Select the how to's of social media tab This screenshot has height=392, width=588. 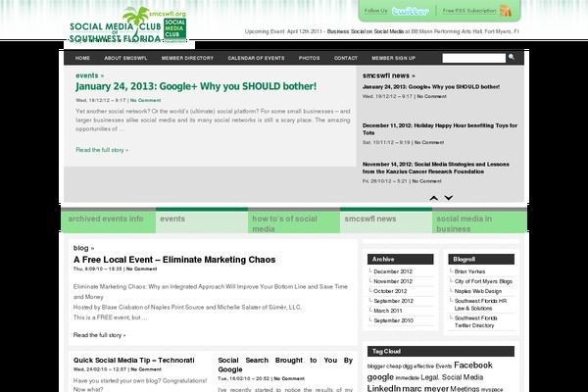tap(294, 221)
